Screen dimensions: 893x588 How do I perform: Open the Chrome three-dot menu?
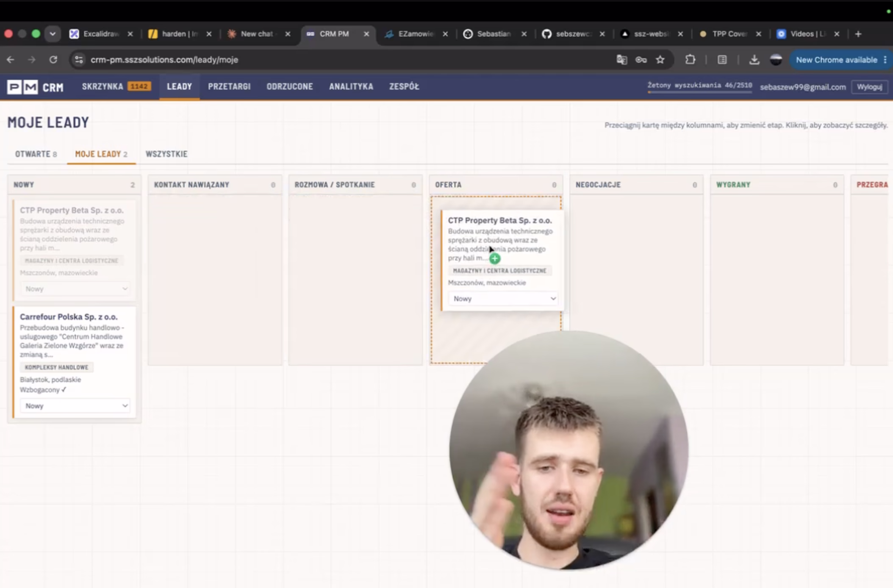pos(885,60)
